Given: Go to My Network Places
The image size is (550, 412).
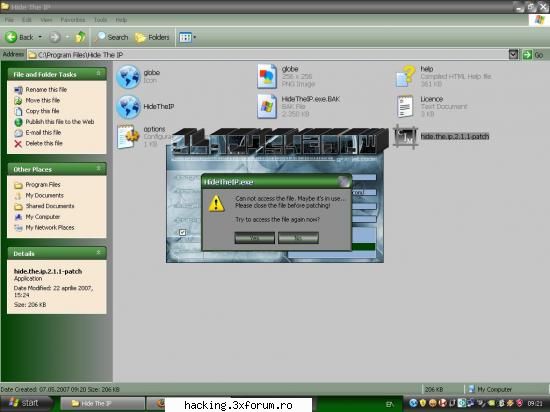Looking at the screenshot, I should [x=44, y=228].
